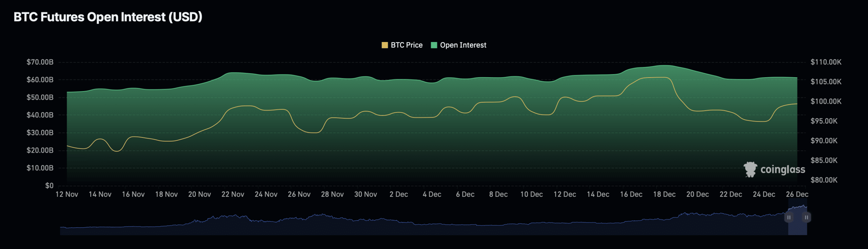Click the blue overview chart timeline
The width and height of the screenshot is (868, 249).
click(433, 220)
